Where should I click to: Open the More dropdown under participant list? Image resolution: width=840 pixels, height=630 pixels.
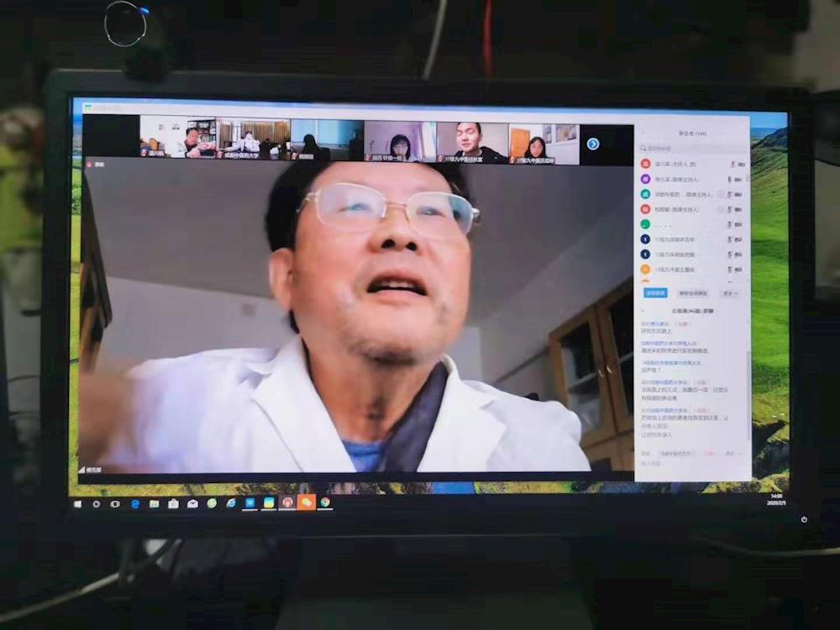[x=728, y=293]
